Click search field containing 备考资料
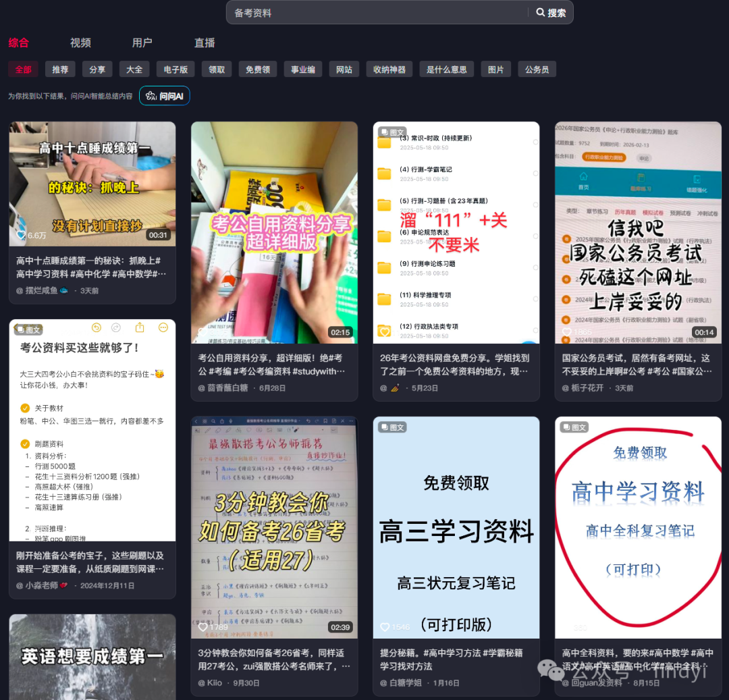 [379, 13]
